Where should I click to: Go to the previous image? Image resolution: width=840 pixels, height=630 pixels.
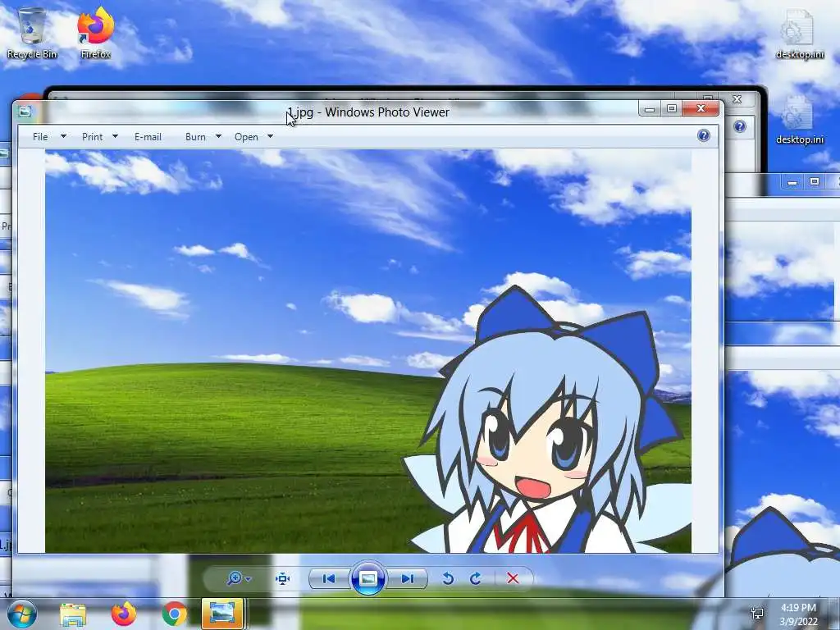coord(329,578)
